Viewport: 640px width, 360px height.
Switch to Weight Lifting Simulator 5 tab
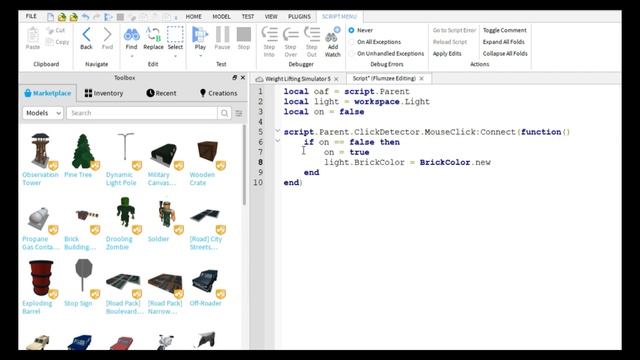point(297,79)
